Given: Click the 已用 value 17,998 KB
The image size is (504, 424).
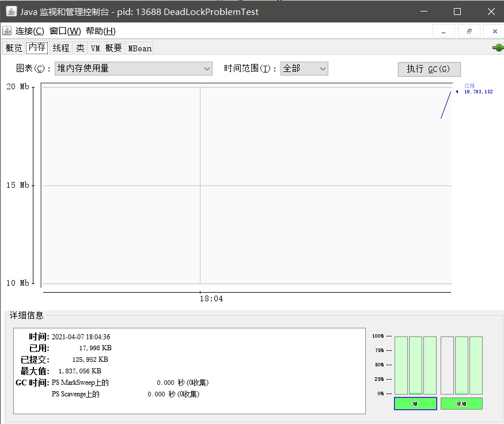Looking at the screenshot, I should (x=95, y=348).
